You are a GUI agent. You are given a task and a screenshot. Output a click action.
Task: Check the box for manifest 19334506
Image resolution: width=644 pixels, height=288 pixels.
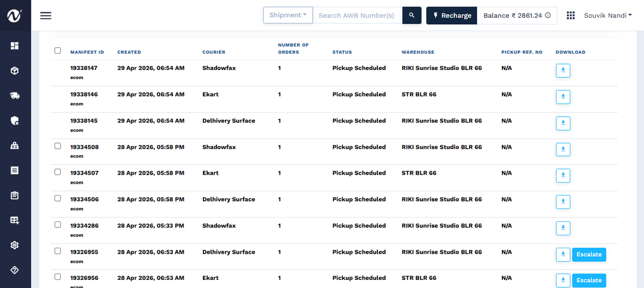pos(58,198)
